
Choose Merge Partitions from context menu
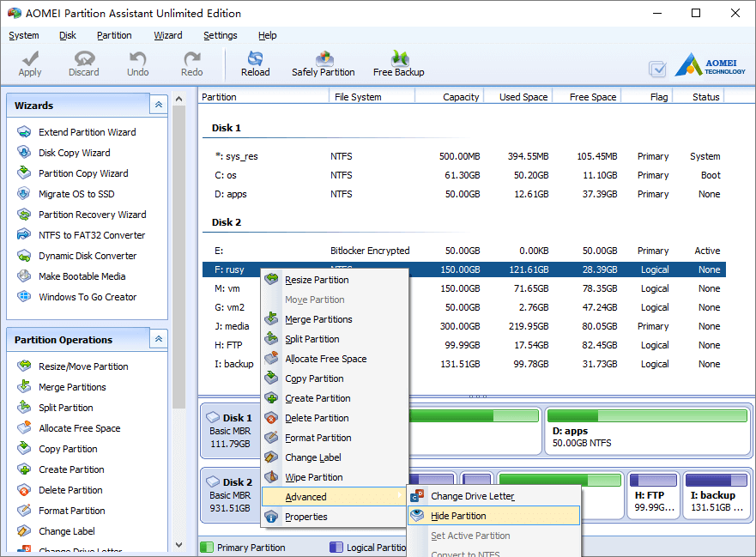click(x=334, y=319)
